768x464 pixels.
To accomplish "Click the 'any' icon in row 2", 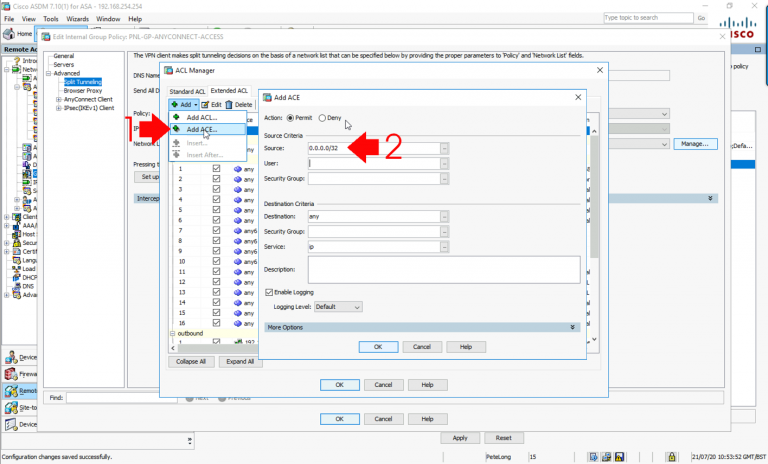I will [x=238, y=179].
